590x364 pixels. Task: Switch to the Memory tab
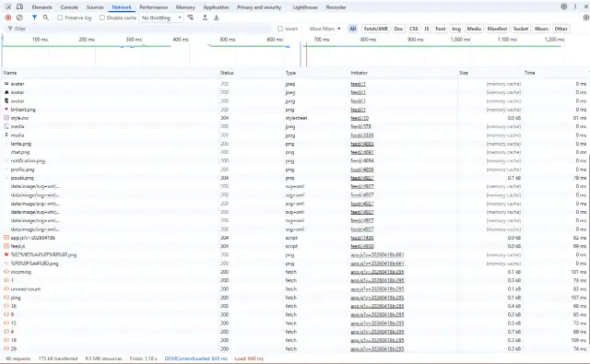tap(185, 7)
